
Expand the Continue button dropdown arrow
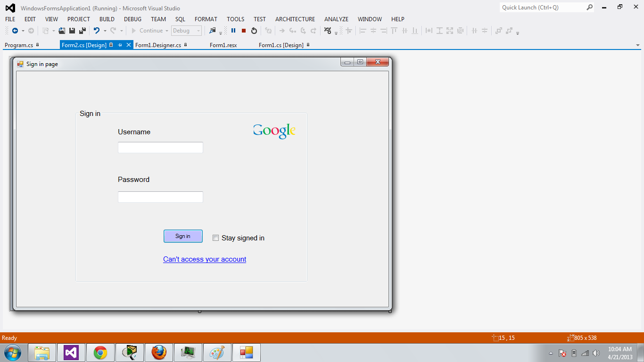tap(167, 30)
